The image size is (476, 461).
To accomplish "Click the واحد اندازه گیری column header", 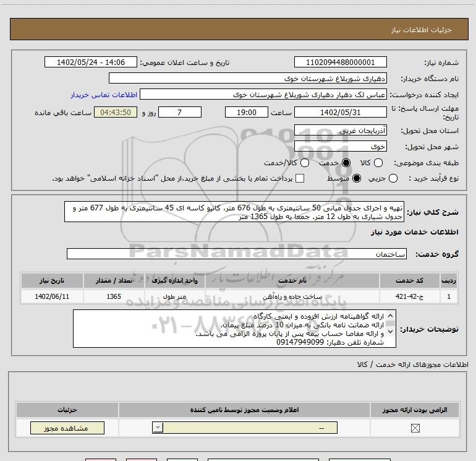I will click(174, 280).
